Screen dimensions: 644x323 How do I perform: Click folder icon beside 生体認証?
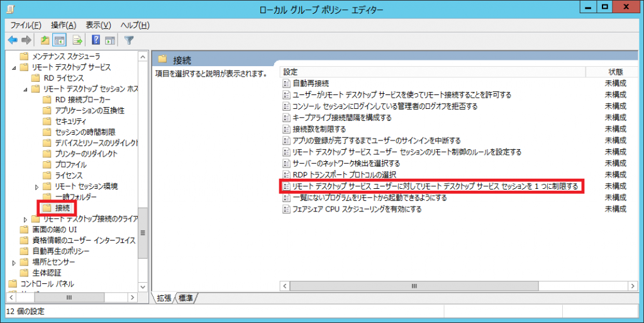click(25, 273)
